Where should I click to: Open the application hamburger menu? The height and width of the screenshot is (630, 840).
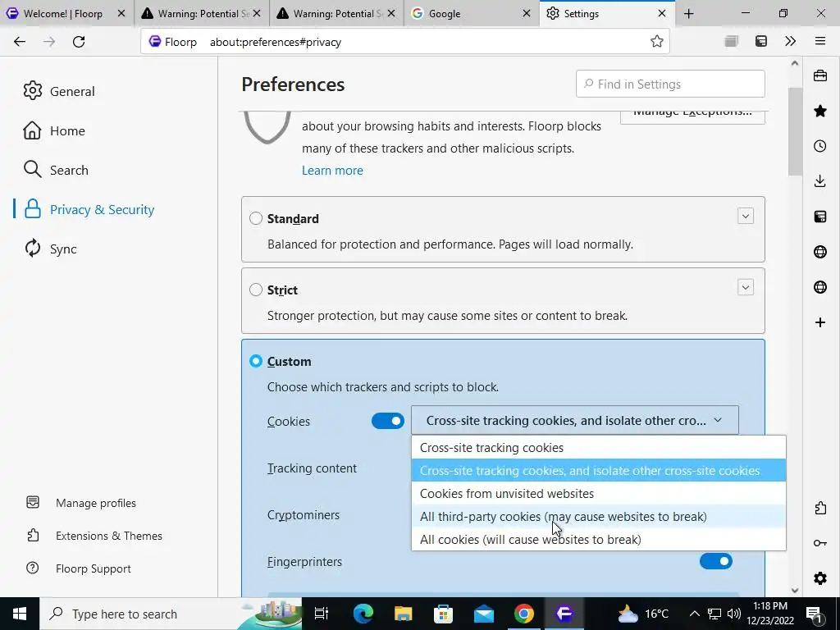[820, 41]
